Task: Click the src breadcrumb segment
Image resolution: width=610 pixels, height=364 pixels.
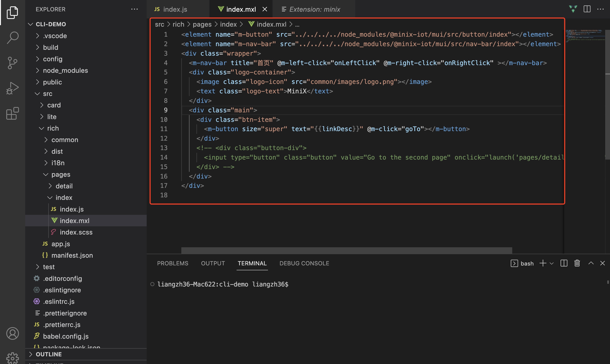Action: (x=159, y=24)
